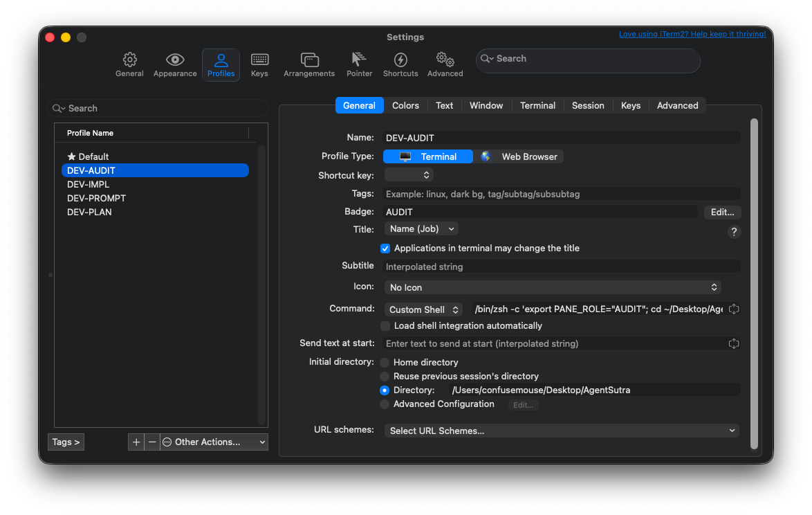Uncheck applications may change the title
812x515 pixels.
pyautogui.click(x=385, y=248)
